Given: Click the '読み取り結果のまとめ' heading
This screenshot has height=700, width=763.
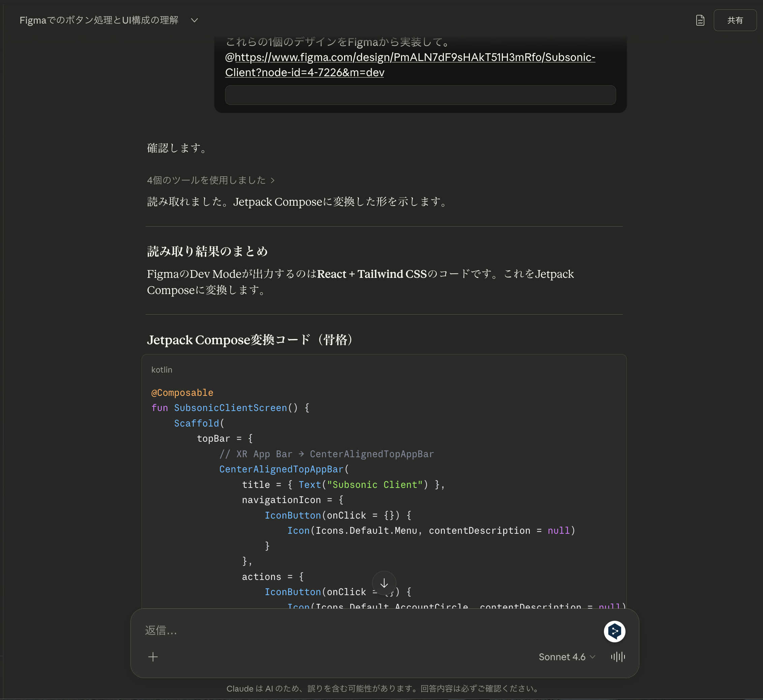Looking at the screenshot, I should pyautogui.click(x=207, y=252).
